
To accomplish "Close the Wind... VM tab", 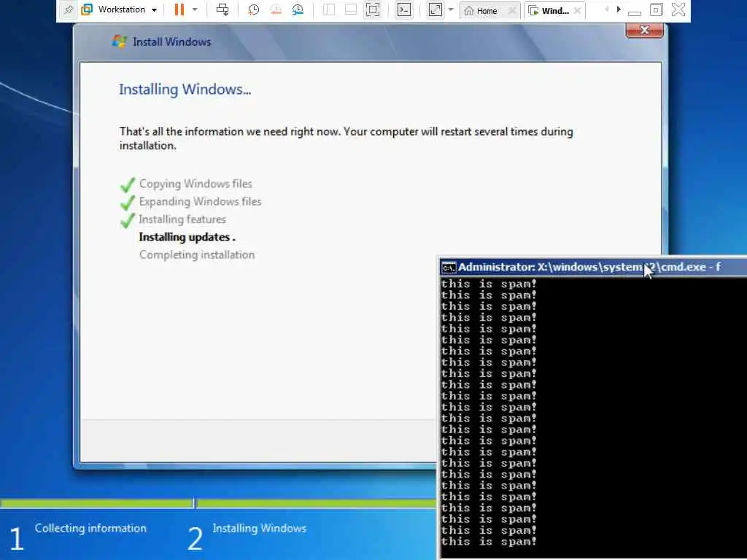I will tap(578, 10).
